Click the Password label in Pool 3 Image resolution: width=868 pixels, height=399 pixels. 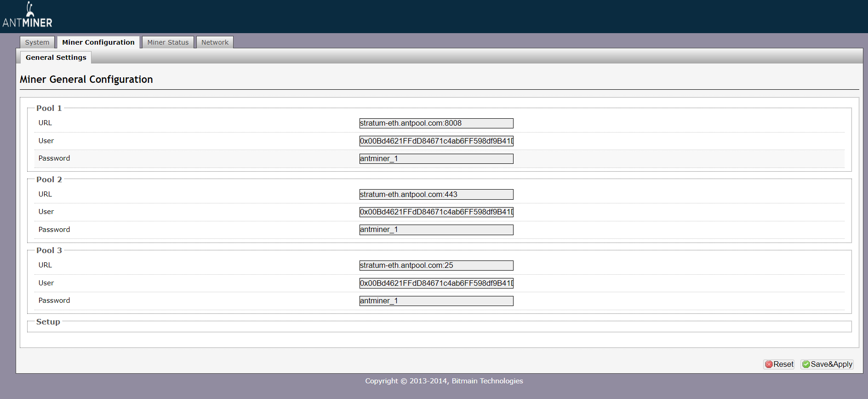[x=54, y=301]
